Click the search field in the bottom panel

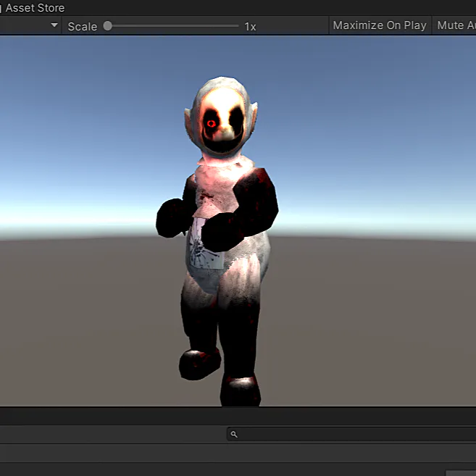pyautogui.click(x=351, y=435)
